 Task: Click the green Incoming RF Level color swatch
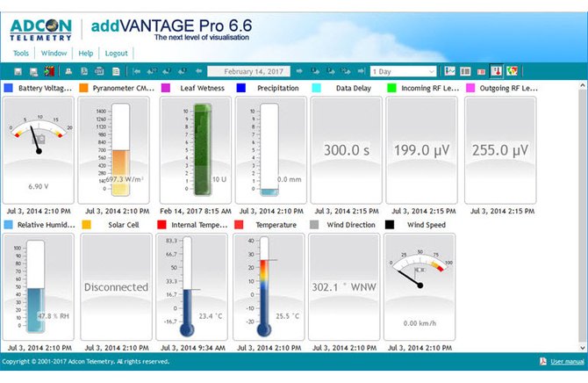point(391,88)
